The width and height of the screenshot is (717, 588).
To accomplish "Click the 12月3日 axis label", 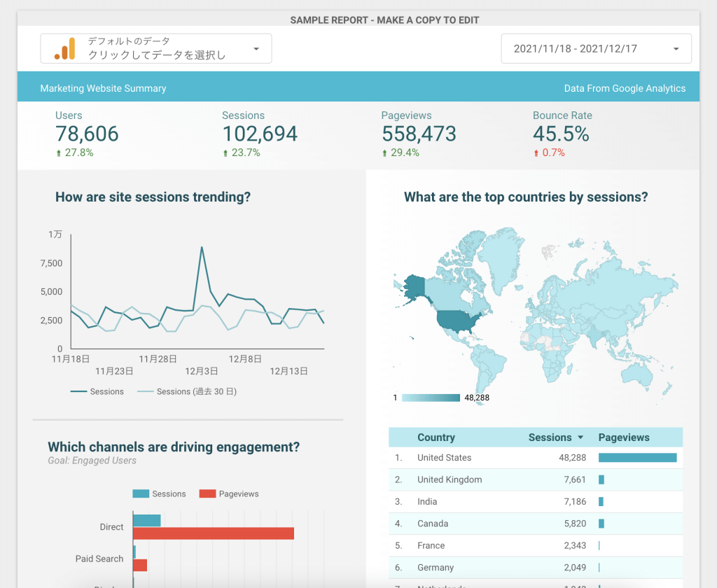I will (x=201, y=371).
